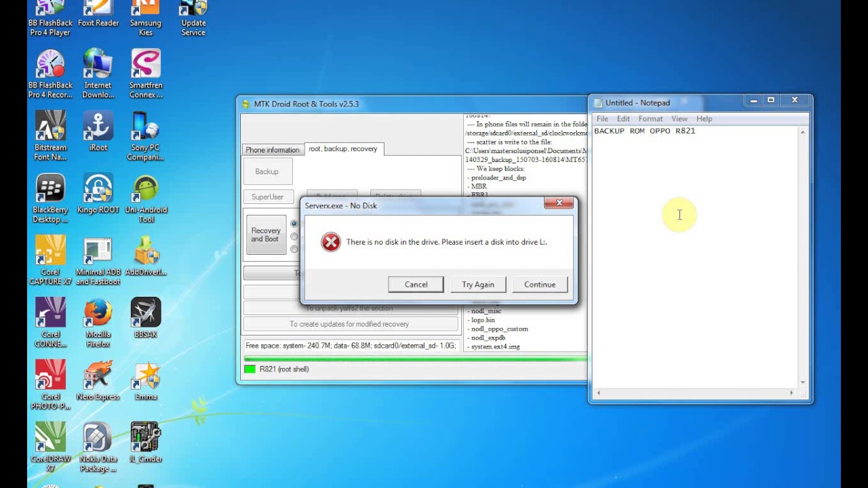The image size is (868, 488).
Task: Click Notepad vertical scrollbar up arrow
Action: tap(803, 132)
